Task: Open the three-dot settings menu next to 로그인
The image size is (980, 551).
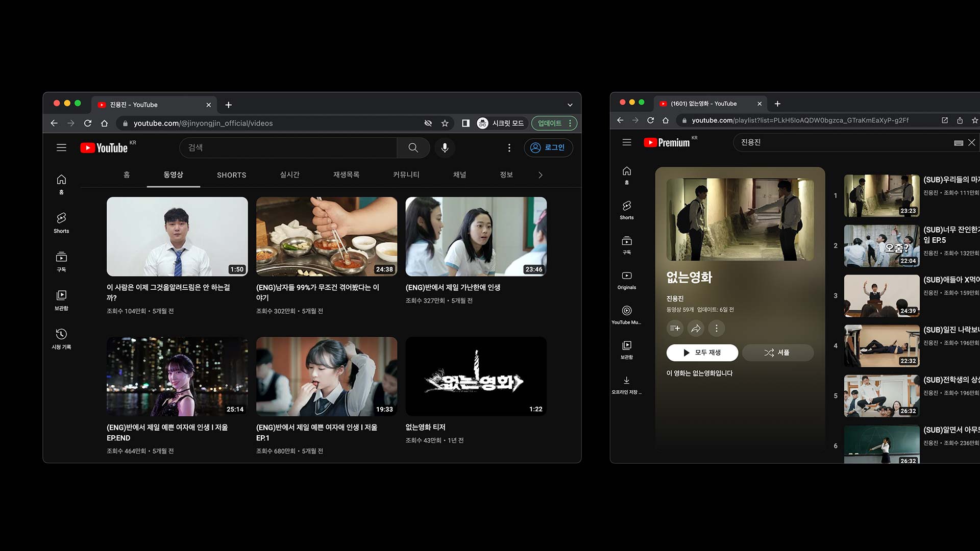Action: (509, 147)
